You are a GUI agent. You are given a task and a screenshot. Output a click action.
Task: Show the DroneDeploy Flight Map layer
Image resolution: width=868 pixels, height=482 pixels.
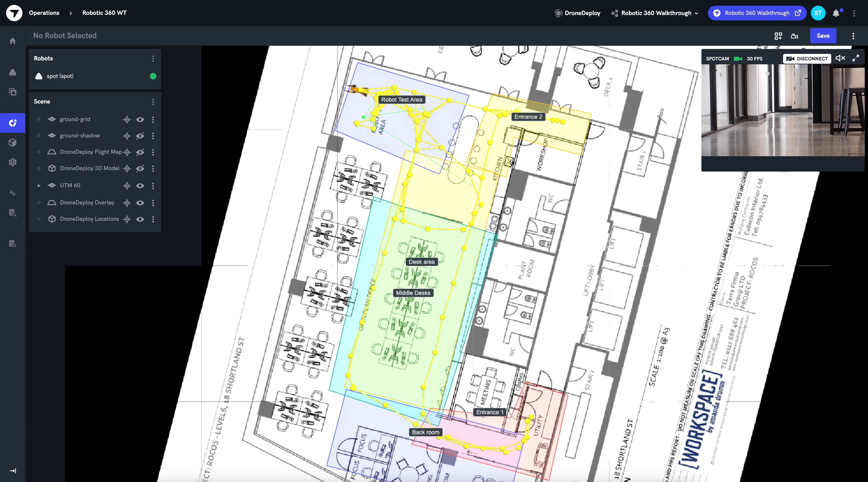[x=140, y=152]
